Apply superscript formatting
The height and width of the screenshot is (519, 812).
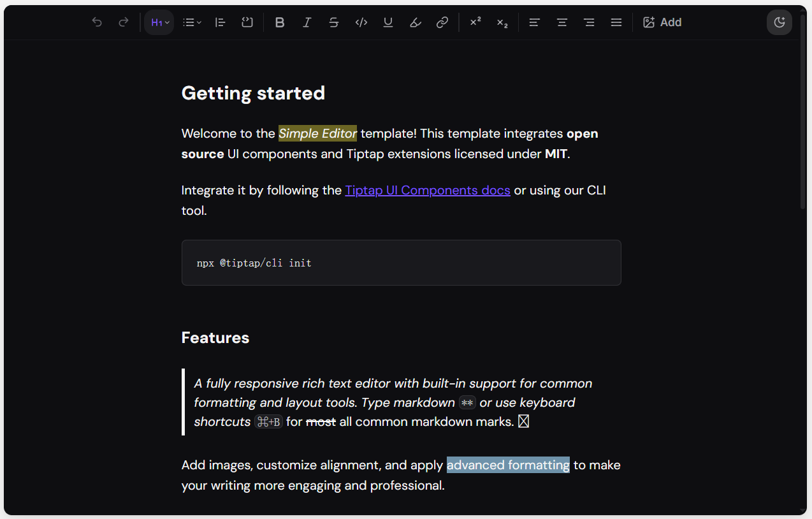475,22
